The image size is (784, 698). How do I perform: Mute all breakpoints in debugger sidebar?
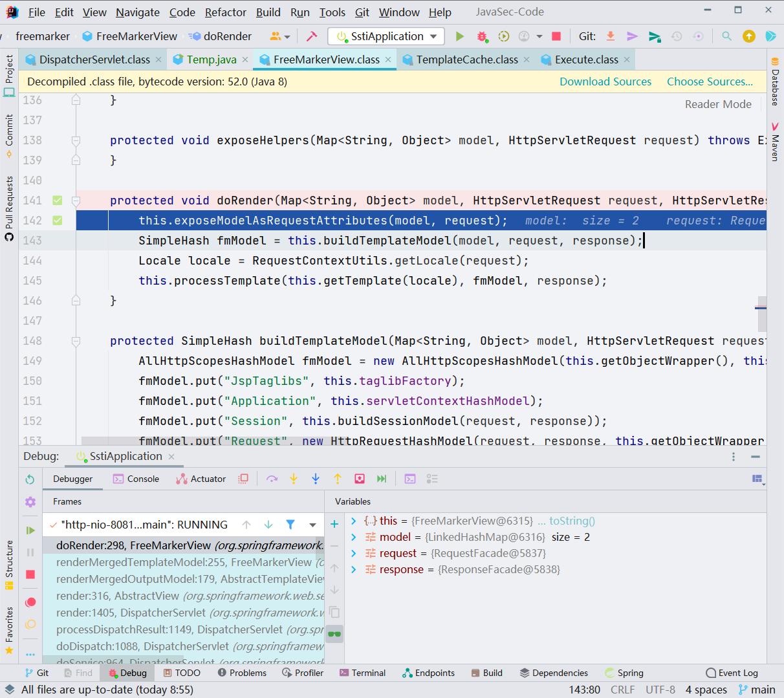pyautogui.click(x=30, y=625)
